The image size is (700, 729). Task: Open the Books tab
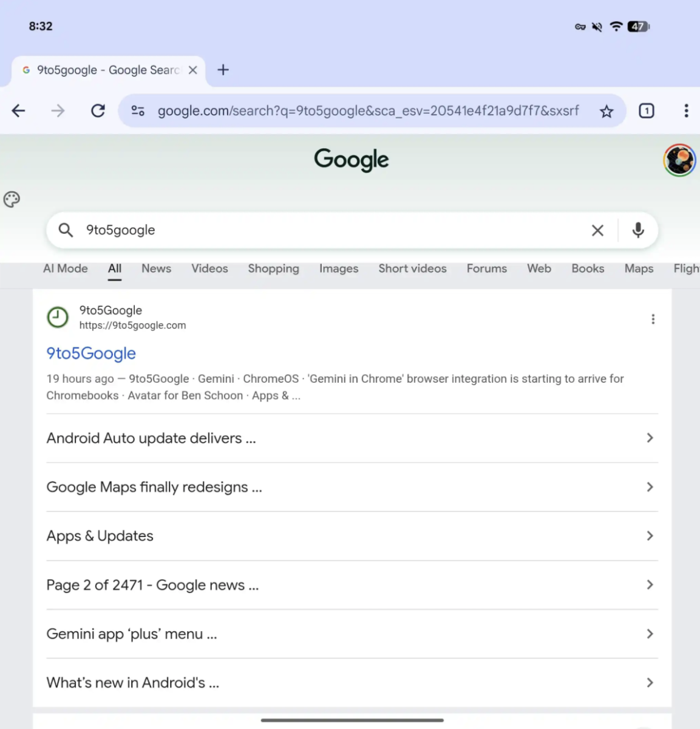click(588, 269)
